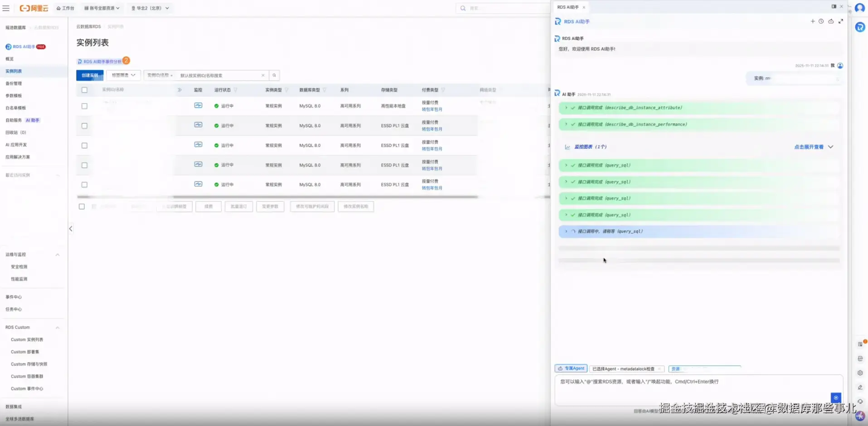This screenshot has width=868, height=426.
Task: Click the table horizontal scrollbar
Action: [277, 197]
